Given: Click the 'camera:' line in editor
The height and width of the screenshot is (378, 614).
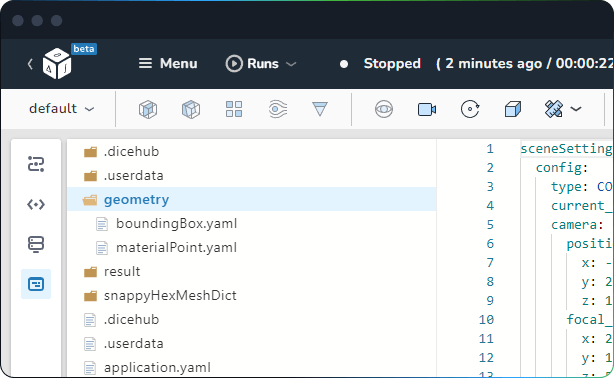Looking at the screenshot, I should tap(577, 224).
